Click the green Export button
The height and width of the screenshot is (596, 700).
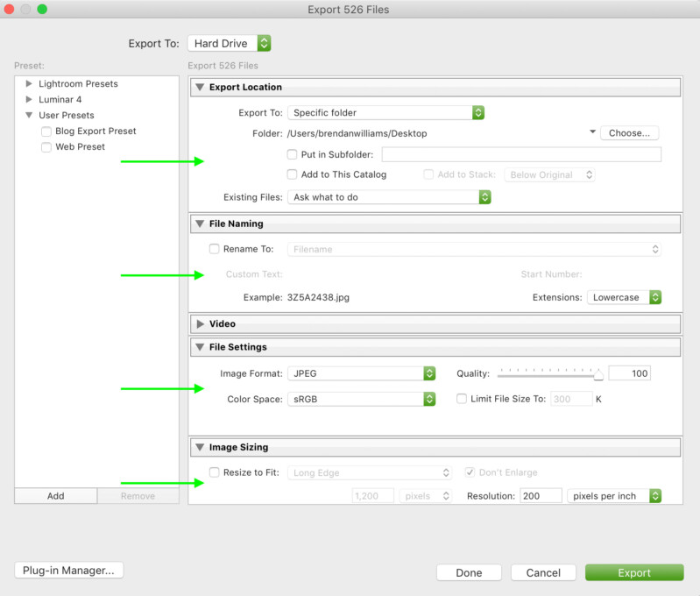(634, 573)
